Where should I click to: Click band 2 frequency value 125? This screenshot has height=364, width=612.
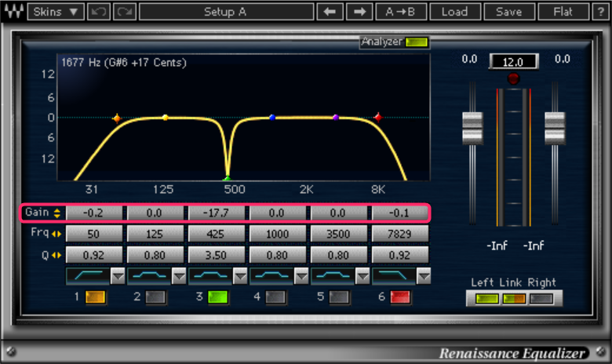point(155,234)
